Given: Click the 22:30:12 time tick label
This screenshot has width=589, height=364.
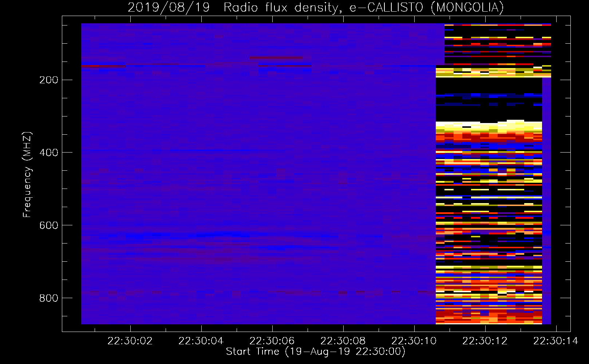Looking at the screenshot, I should coord(485,341).
